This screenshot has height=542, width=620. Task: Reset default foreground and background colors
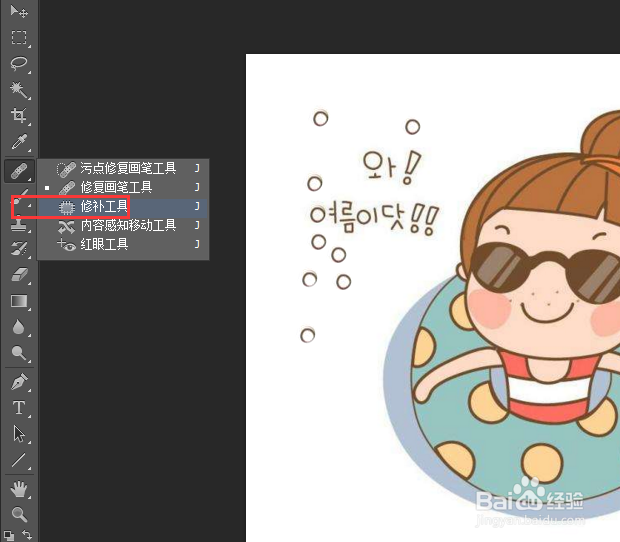[9, 535]
